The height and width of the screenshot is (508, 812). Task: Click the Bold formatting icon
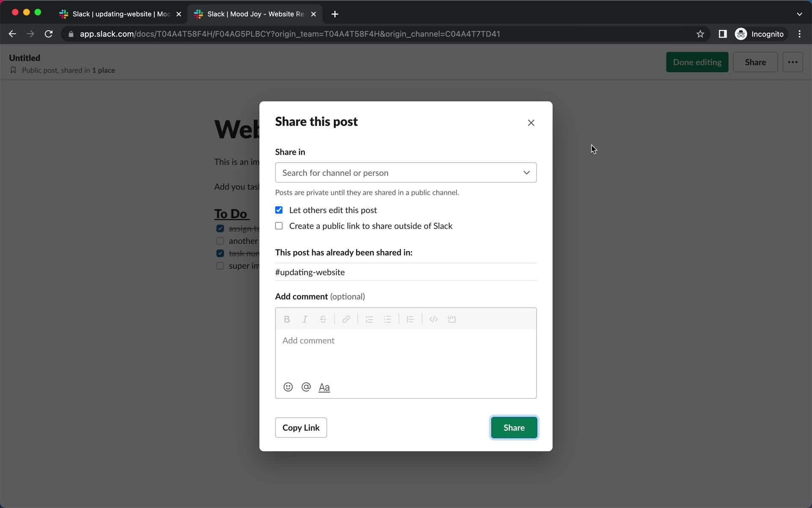(x=286, y=319)
